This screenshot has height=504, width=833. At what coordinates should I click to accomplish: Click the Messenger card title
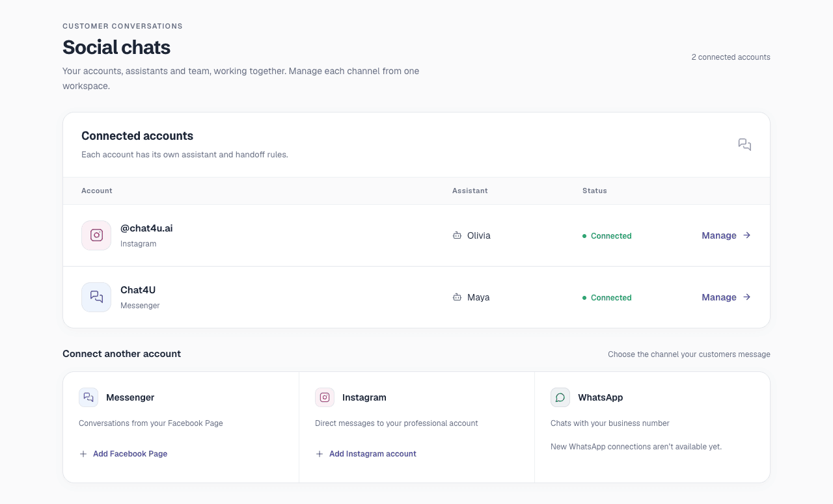point(130,397)
